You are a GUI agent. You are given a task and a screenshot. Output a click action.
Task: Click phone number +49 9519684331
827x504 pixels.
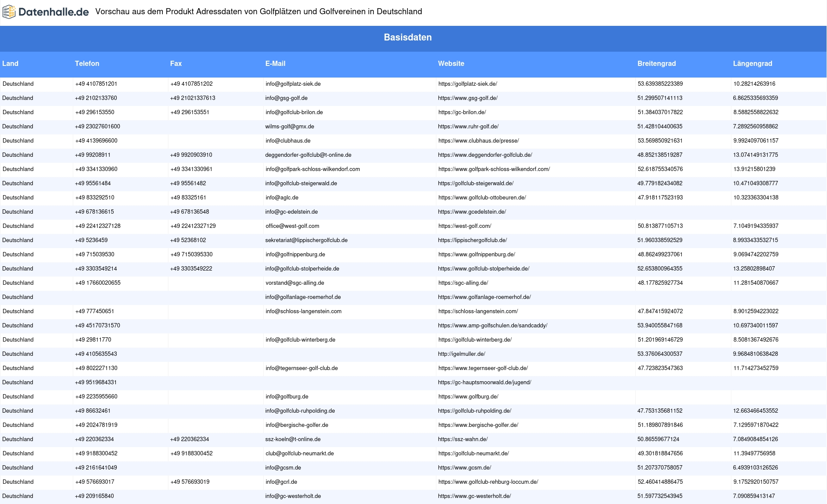click(96, 383)
